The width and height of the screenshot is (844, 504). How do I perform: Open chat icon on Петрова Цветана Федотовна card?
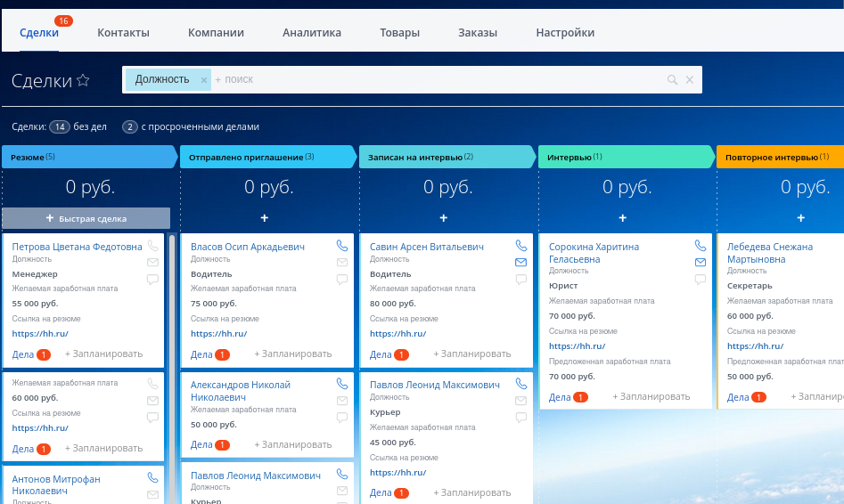click(x=153, y=280)
